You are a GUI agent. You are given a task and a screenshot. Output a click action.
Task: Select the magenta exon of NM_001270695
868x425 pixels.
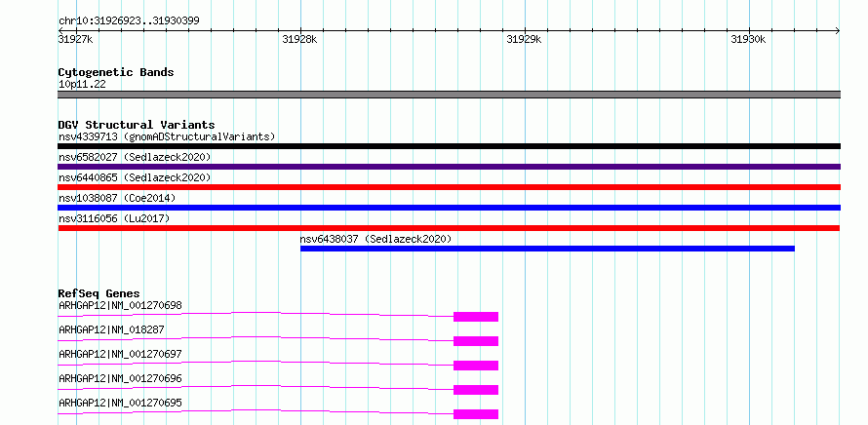476,414
